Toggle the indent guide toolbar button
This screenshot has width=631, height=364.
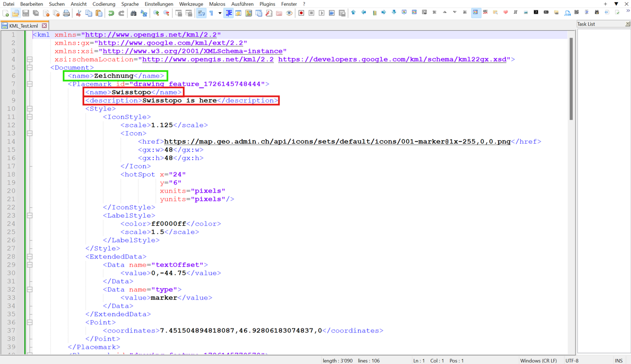[228, 13]
